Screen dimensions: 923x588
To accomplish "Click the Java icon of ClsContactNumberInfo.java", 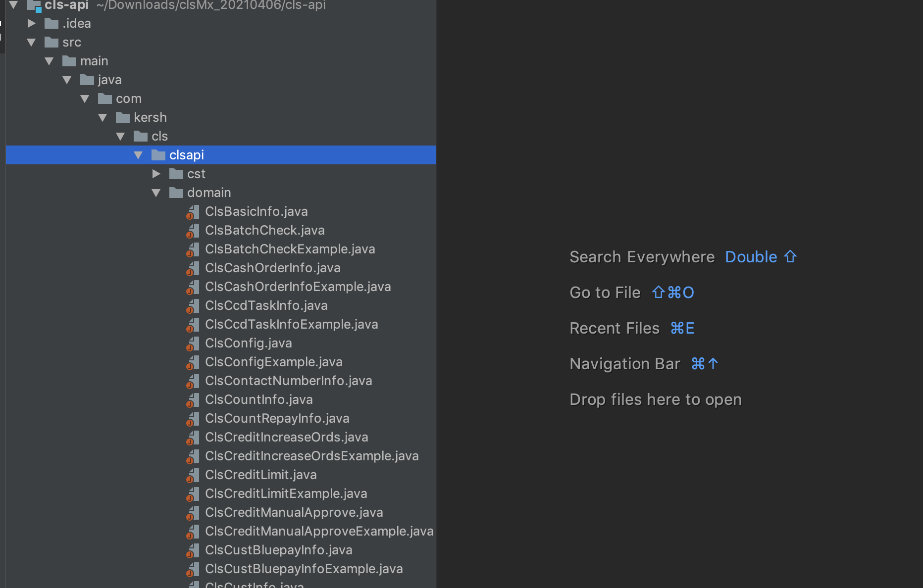I will pyautogui.click(x=193, y=381).
